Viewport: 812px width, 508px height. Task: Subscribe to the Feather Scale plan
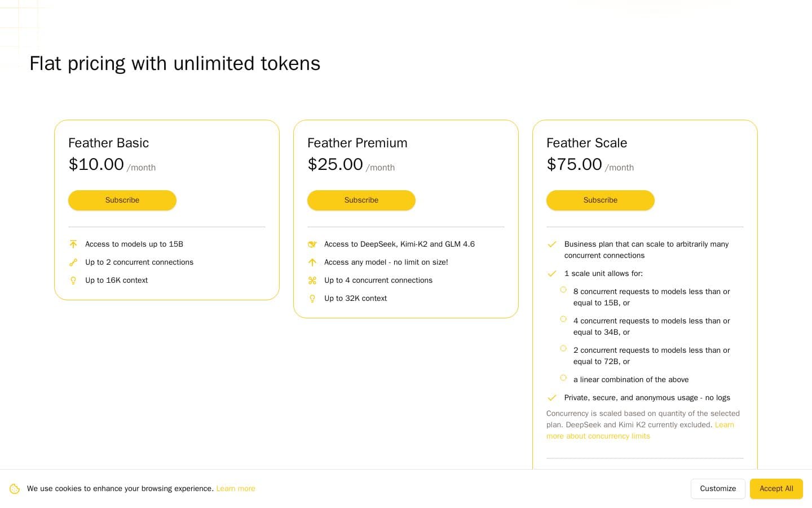pos(601,200)
